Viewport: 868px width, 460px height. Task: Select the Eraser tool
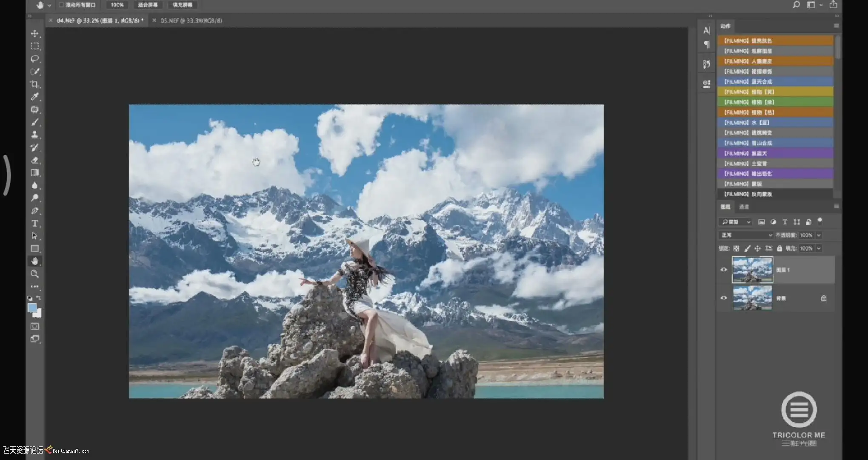coord(35,160)
